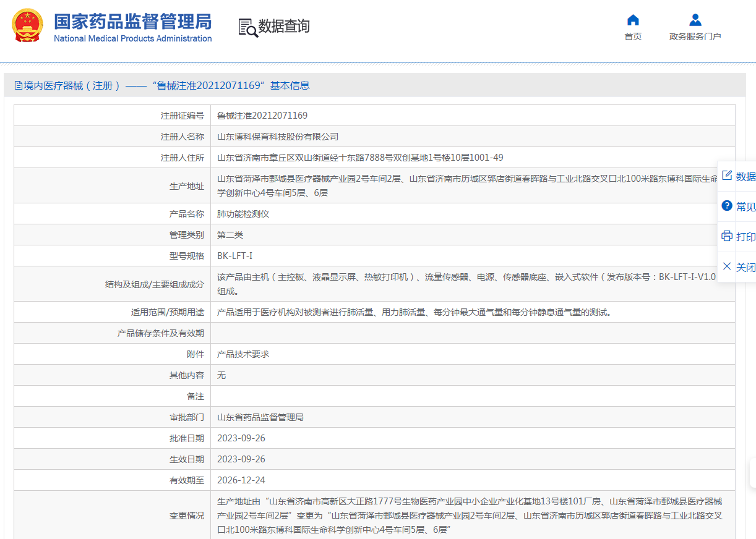This screenshot has width=756, height=539.
Task: Open the 政务服务门户 text link
Action: pos(695,36)
